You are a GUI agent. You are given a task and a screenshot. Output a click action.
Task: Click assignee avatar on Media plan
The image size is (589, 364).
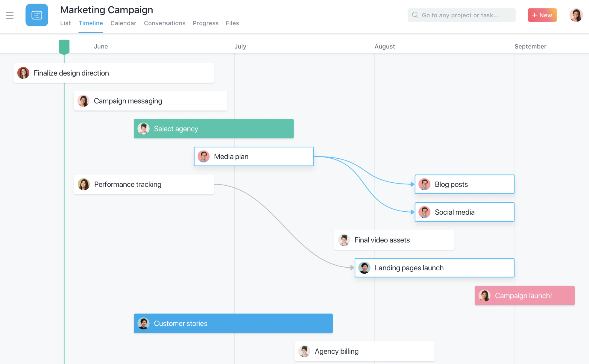point(204,157)
